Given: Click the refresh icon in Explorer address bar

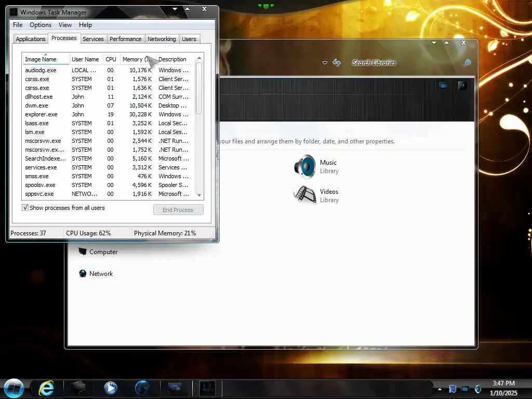Looking at the screenshot, I should (337, 62).
